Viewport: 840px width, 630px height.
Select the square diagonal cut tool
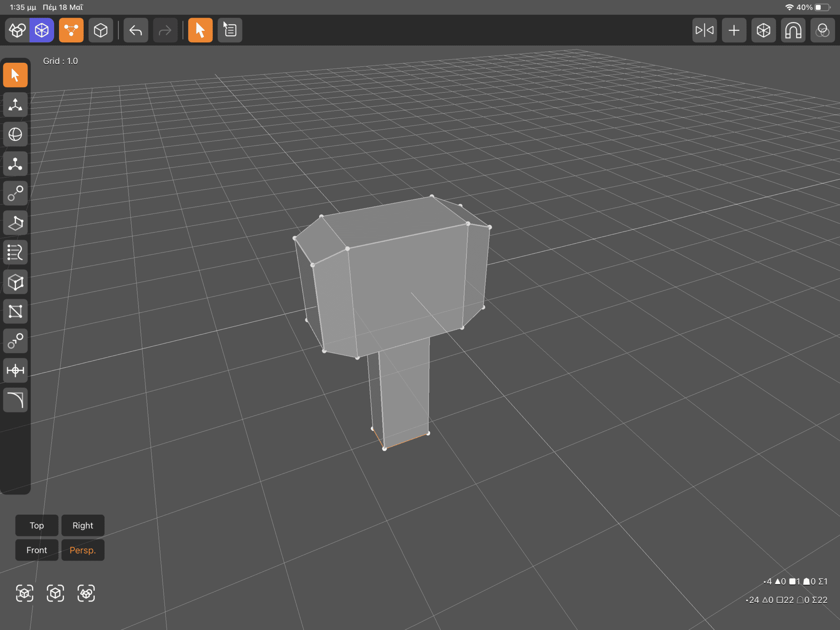pos(16,312)
